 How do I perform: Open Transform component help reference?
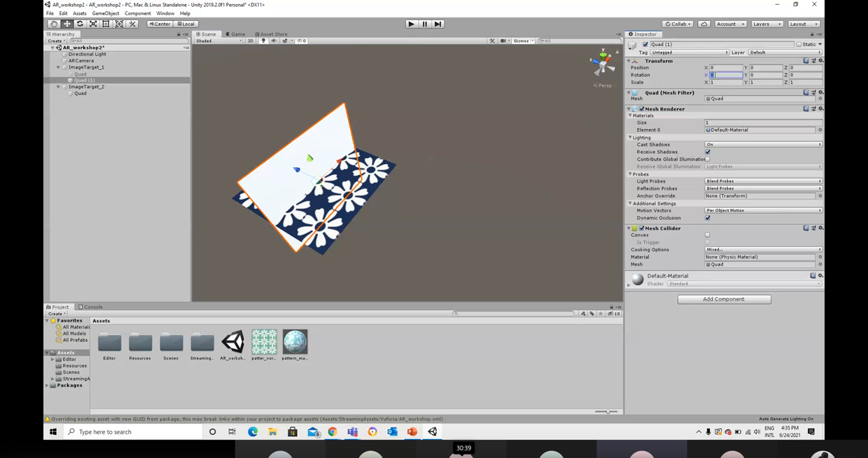click(806, 60)
